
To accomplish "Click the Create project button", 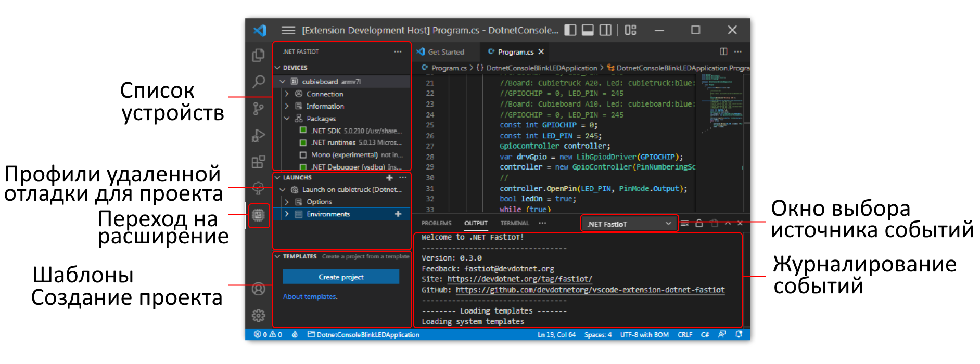I will click(341, 277).
